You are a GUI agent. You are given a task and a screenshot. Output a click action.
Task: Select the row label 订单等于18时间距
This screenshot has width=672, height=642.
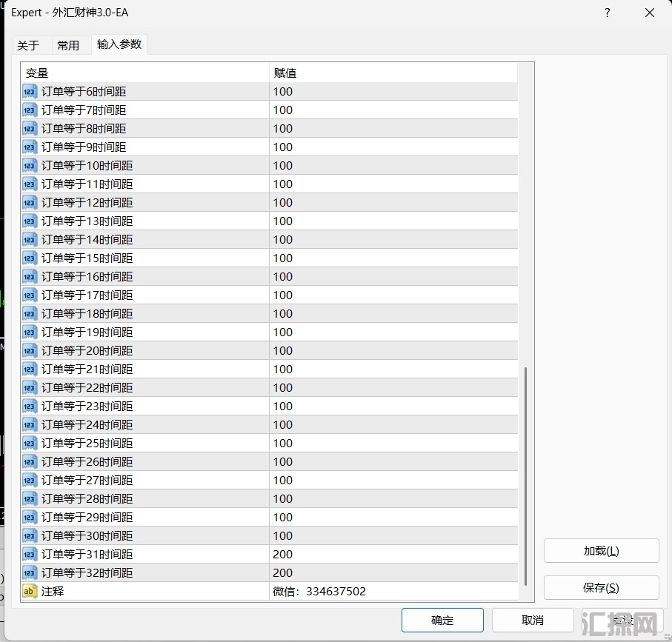pos(87,313)
